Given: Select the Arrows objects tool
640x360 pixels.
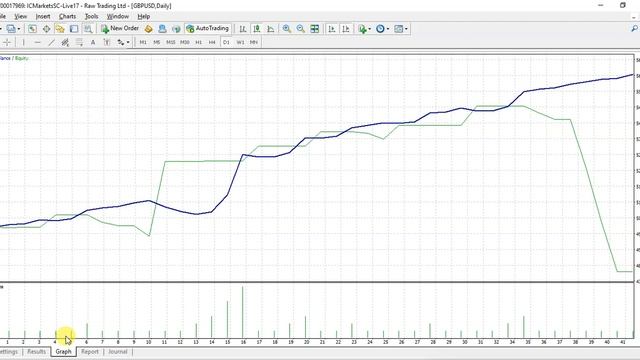Looking at the screenshot, I should 120,42.
